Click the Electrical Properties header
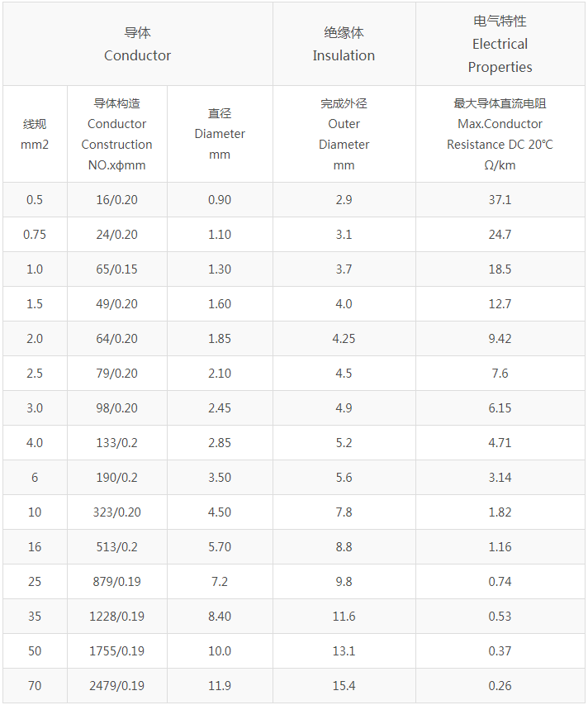The height and width of the screenshot is (705, 588). (x=500, y=45)
